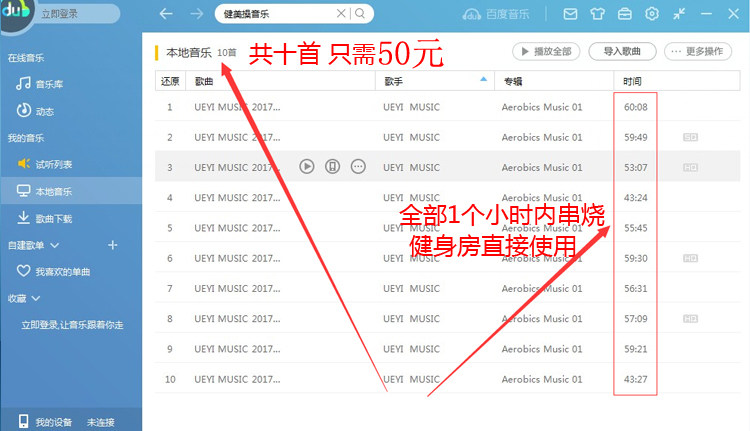Click my device phone icon 我的设备
Screen dimensions: 750x431
tap(23, 421)
